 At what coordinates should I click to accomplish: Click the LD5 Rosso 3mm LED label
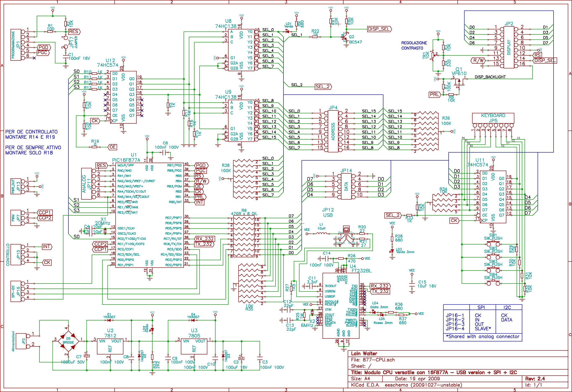[x=383, y=321]
